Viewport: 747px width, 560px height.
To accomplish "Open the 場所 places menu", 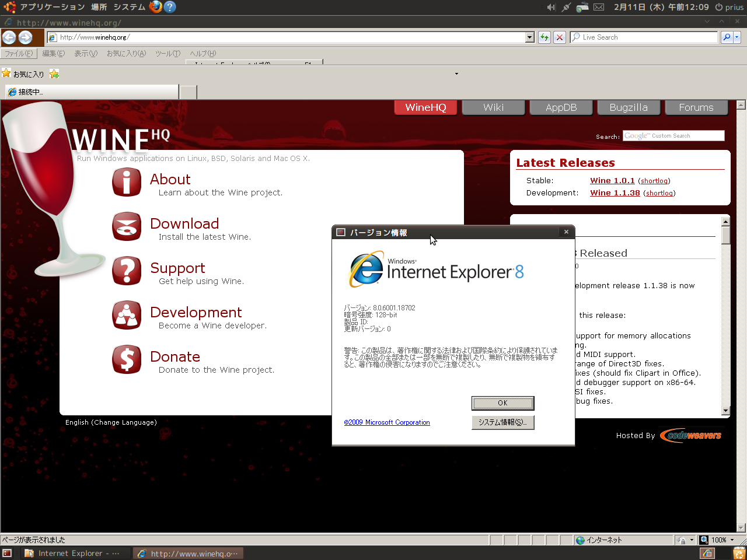I will pyautogui.click(x=99, y=7).
